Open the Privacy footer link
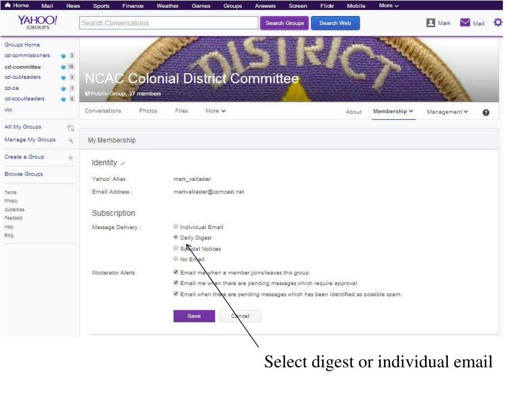This screenshot has width=532, height=399. tap(11, 201)
